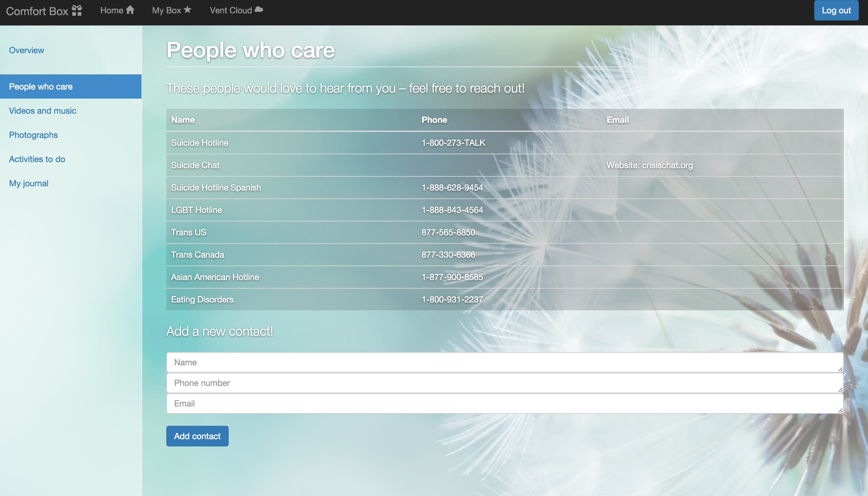Click the My Box star icon
Viewport: 868px width, 496px height.
click(188, 10)
